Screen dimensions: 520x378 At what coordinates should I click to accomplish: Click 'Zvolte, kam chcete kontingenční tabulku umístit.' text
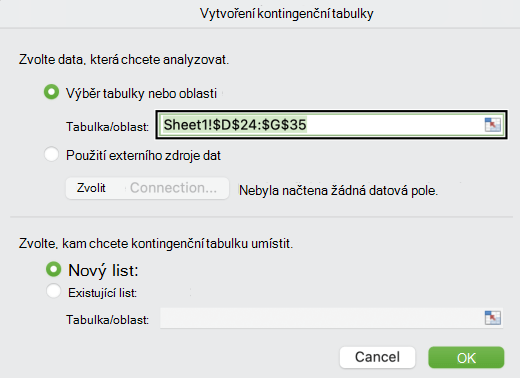click(156, 244)
